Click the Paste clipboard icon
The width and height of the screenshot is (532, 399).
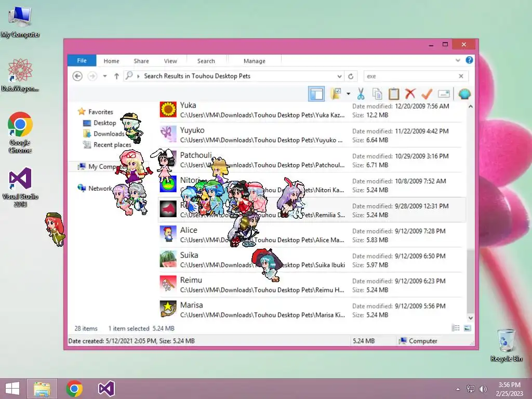pos(394,94)
